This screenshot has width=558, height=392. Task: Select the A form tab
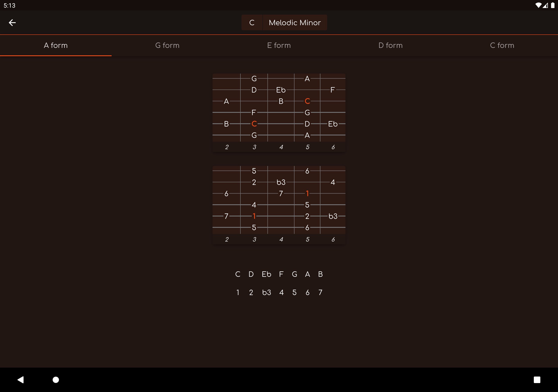click(x=56, y=46)
